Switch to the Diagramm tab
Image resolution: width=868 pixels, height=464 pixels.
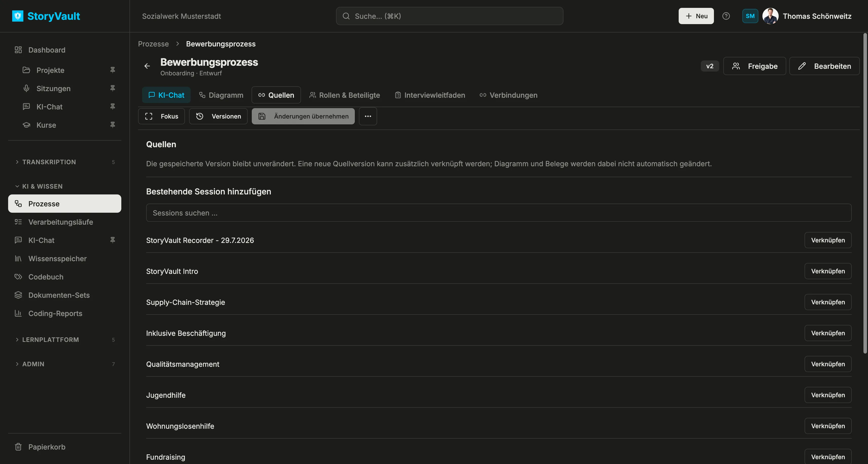point(221,95)
